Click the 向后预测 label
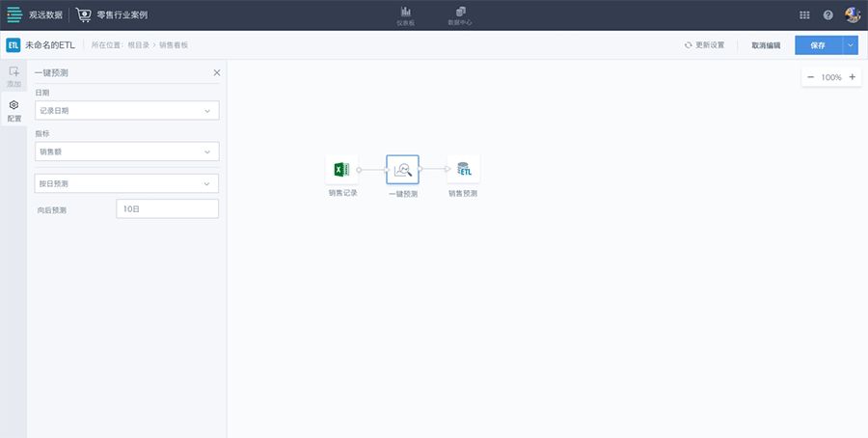 52,210
